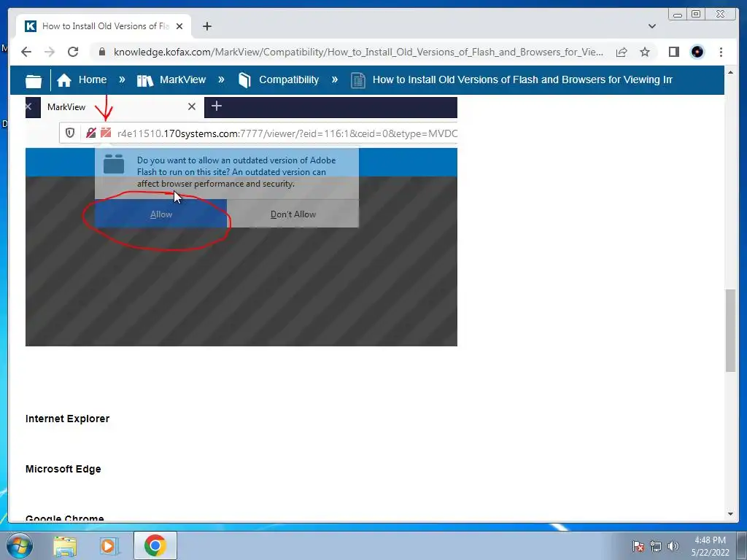Go to Home in breadcrumb
The height and width of the screenshot is (560, 747).
tap(93, 79)
